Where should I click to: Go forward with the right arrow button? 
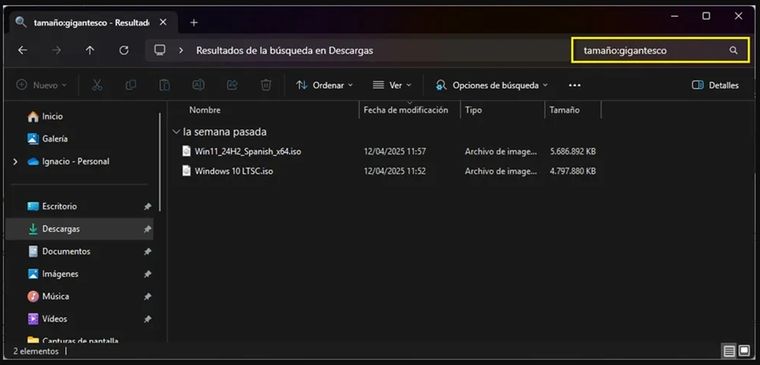[x=57, y=50]
